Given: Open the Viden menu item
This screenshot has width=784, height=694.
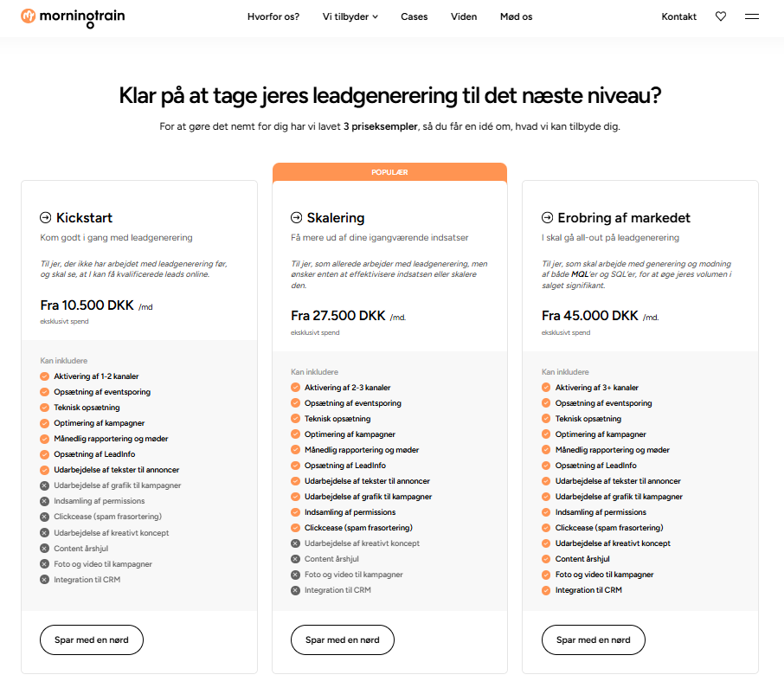Looking at the screenshot, I should click(x=464, y=16).
